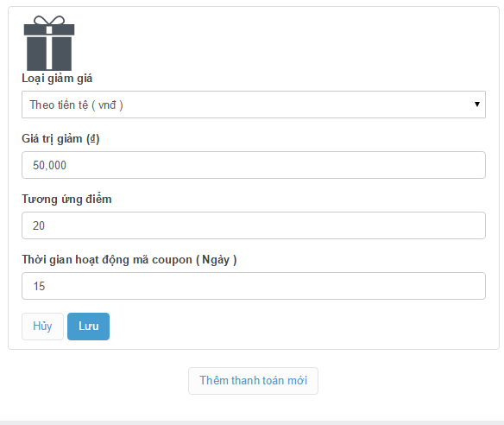Click the Thời gian hoạt động mã coupon label

coord(129,259)
